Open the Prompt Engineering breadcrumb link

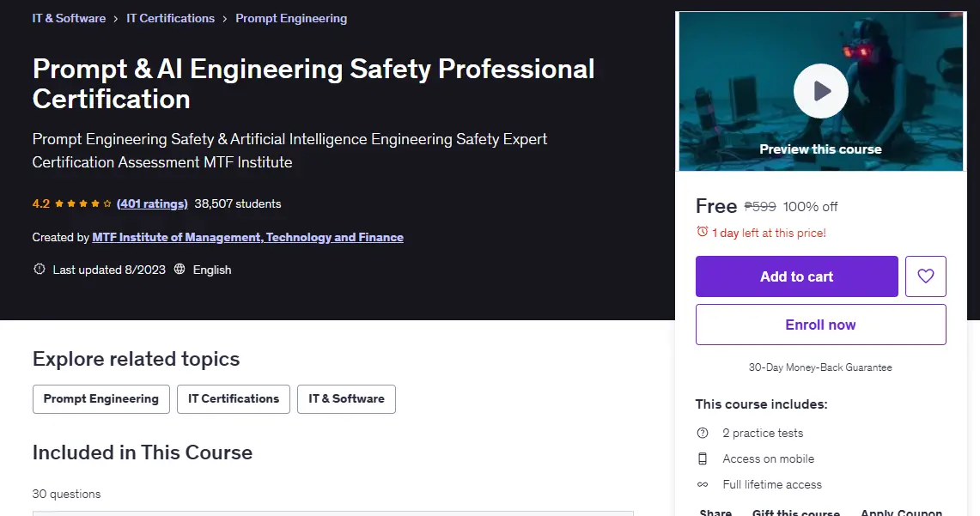(291, 18)
